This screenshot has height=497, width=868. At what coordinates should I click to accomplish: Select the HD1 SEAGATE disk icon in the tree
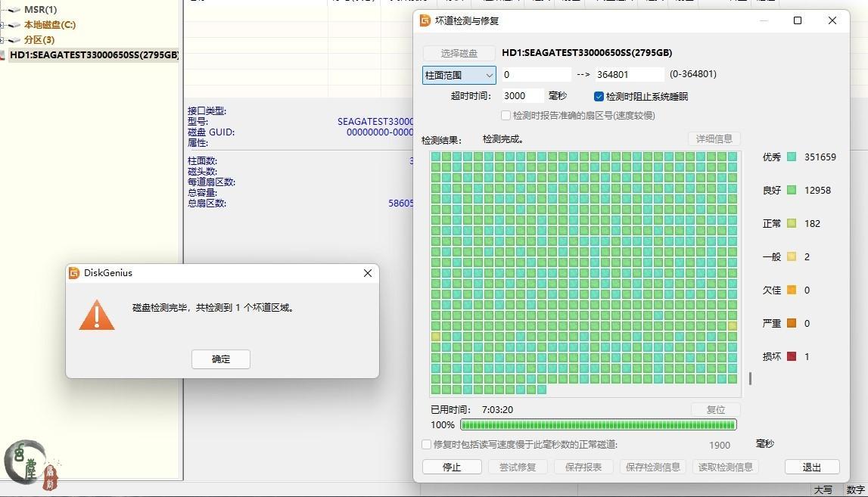3,55
